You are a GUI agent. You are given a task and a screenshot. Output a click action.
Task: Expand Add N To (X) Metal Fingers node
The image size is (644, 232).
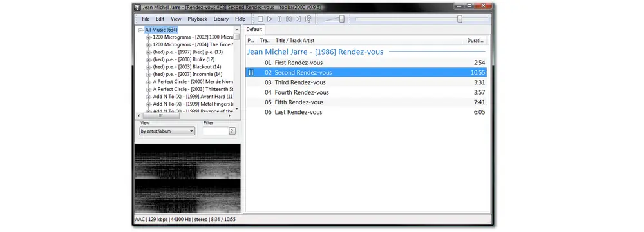tap(149, 104)
